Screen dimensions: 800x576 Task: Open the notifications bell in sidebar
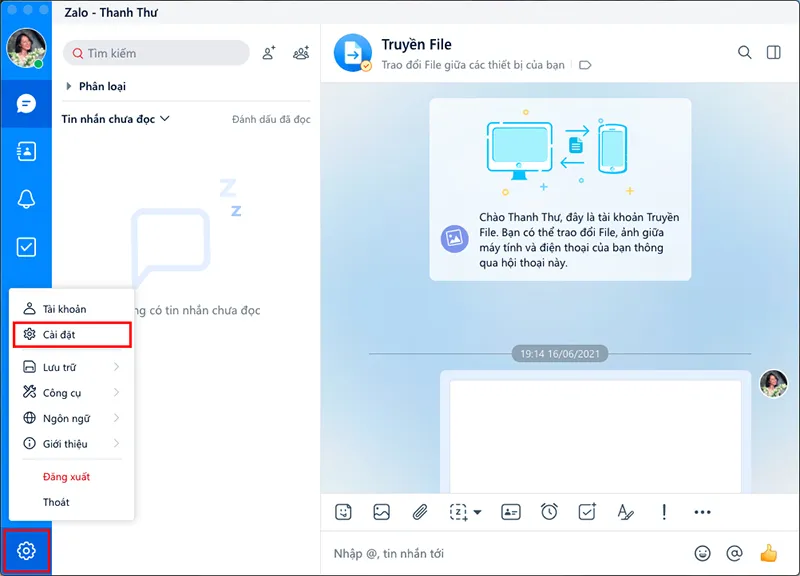26,199
